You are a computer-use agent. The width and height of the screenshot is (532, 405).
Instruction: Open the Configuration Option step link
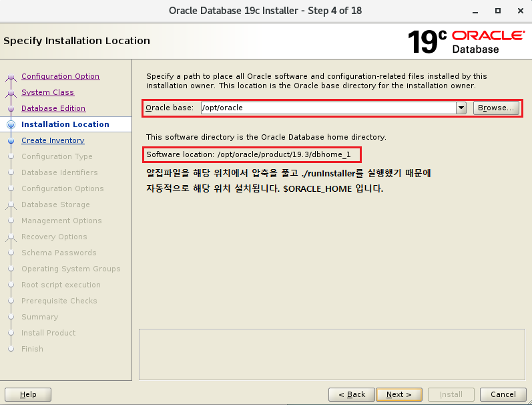(60, 76)
